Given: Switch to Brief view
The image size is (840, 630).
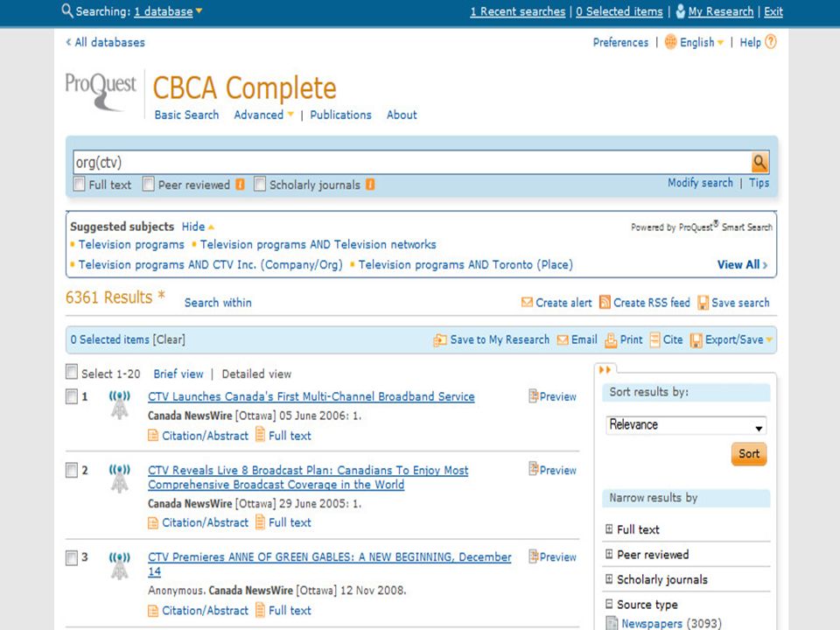Looking at the screenshot, I should (178, 374).
